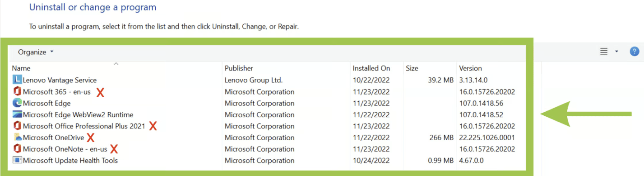644x176 pixels.
Task: Select the Edge WebView2 Runtime icon
Action: tap(17, 114)
